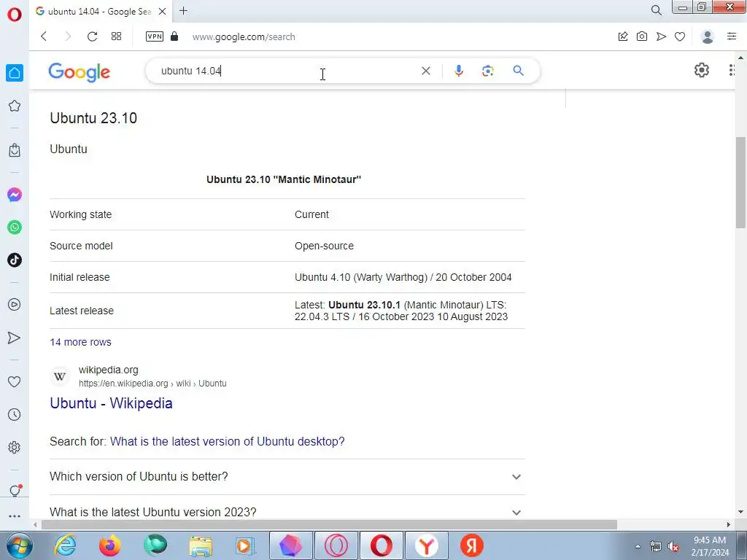
Task: Launch Internet Explorer from taskbar
Action: pyautogui.click(x=65, y=545)
